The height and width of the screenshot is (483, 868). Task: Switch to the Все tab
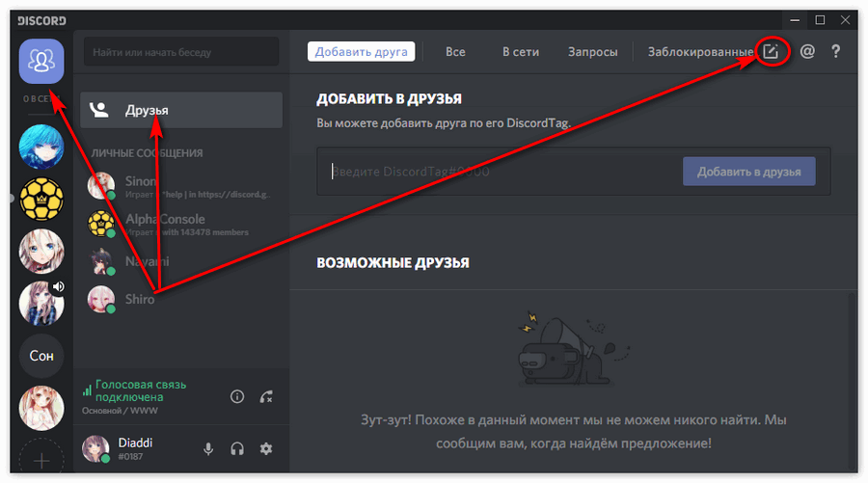coord(455,51)
